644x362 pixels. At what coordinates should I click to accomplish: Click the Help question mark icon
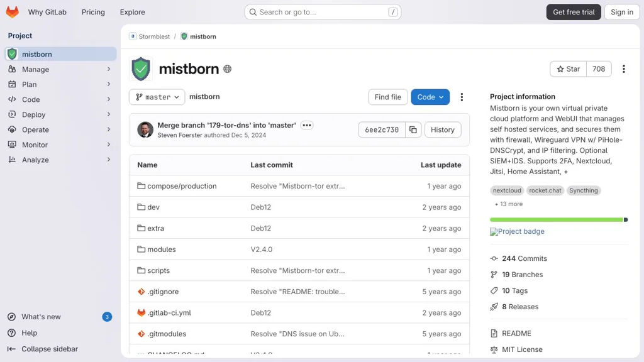click(12, 333)
